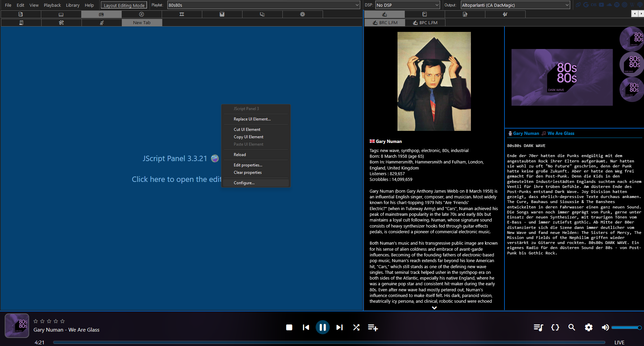The width and height of the screenshot is (644, 346).
Task: Expand the Output device dropdown
Action: click(x=515, y=5)
